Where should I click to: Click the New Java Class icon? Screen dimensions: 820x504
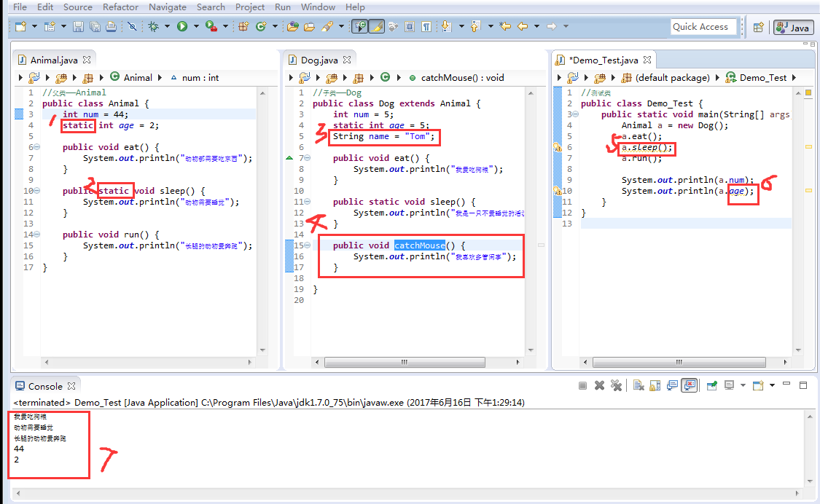[261, 26]
